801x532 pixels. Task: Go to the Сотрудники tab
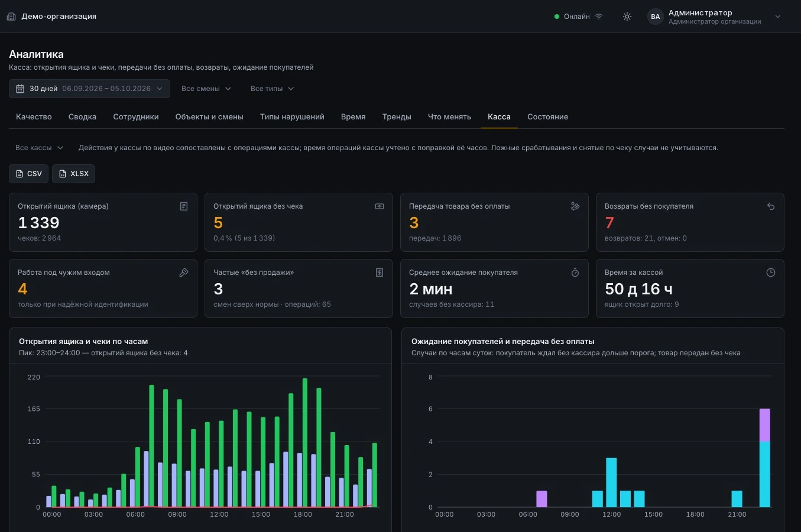136,117
